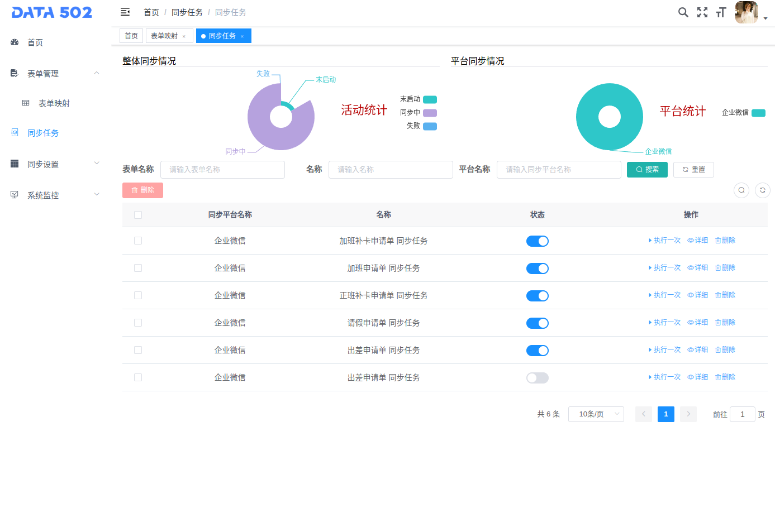This screenshot has height=532, width=775.
Task: Disable the 加班补卡申请单 status switch
Action: tap(538, 241)
